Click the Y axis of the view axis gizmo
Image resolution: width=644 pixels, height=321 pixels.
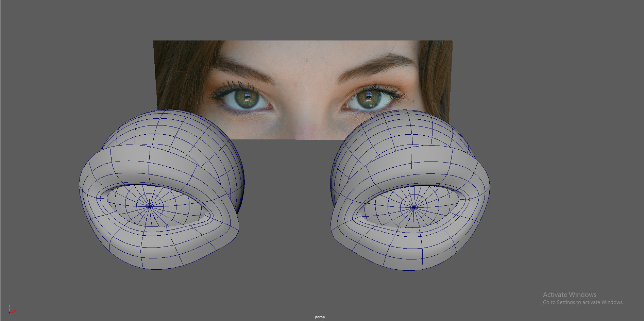[x=9, y=307]
